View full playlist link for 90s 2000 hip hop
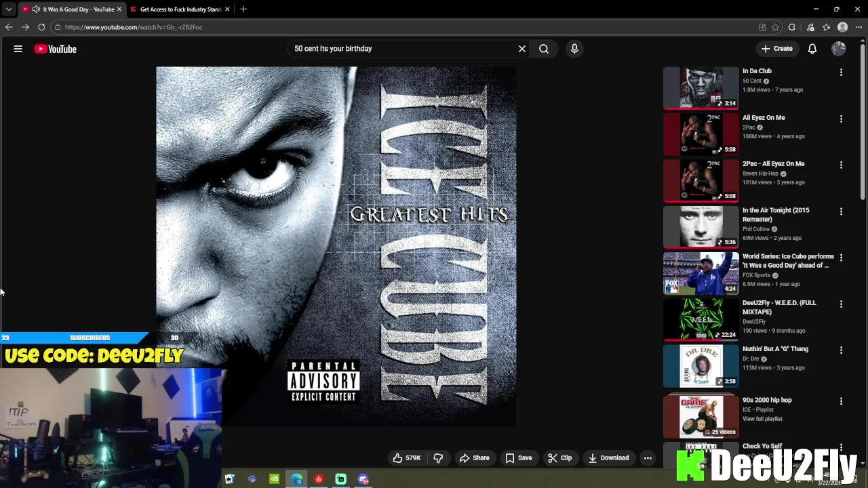 pyautogui.click(x=762, y=419)
